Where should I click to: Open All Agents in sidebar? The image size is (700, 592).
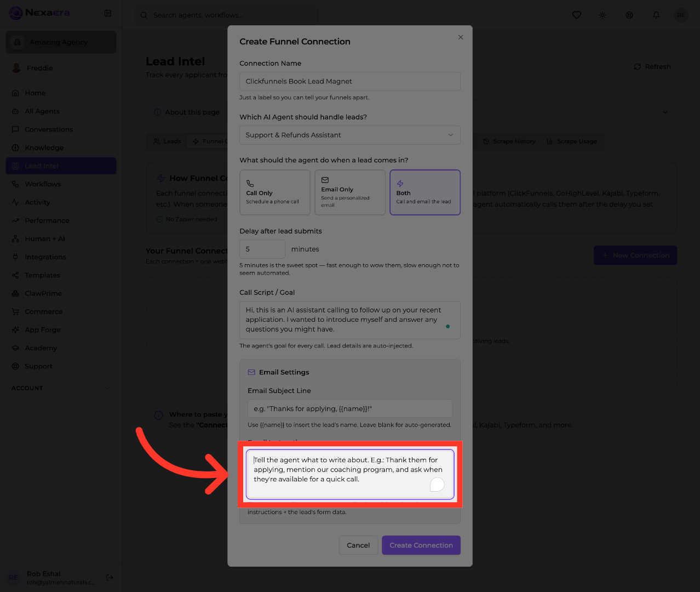point(61,111)
